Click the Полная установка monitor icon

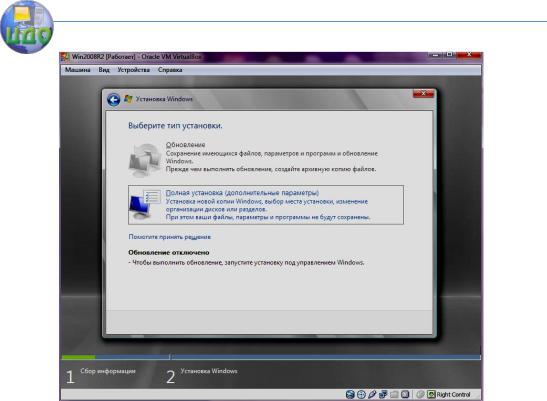tap(145, 205)
